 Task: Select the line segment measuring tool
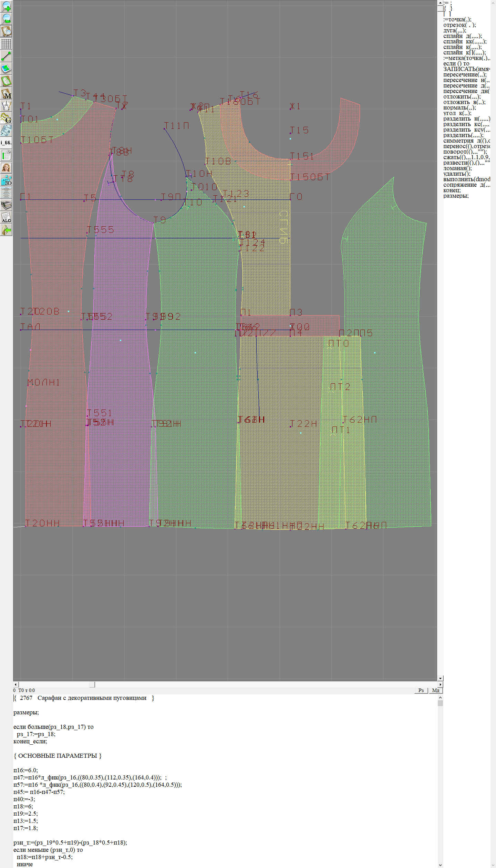tap(6, 56)
